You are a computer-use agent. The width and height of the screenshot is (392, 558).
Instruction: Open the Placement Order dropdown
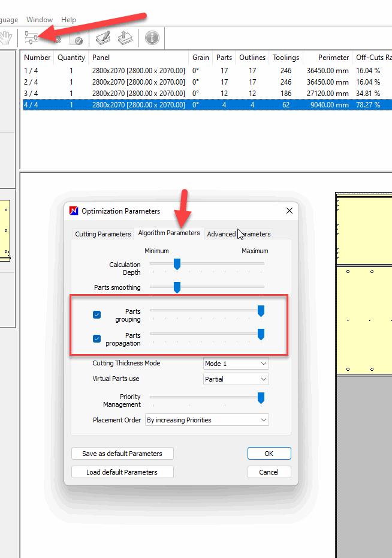(x=207, y=420)
